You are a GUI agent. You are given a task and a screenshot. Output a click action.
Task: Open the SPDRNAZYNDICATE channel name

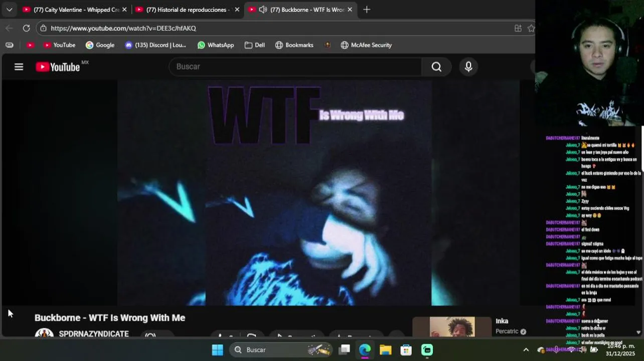coord(94,334)
